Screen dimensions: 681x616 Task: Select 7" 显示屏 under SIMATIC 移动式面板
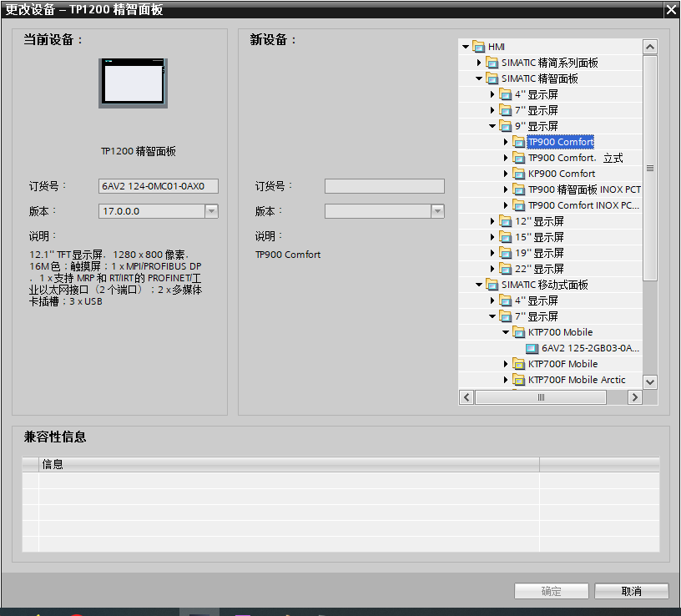pyautogui.click(x=537, y=316)
